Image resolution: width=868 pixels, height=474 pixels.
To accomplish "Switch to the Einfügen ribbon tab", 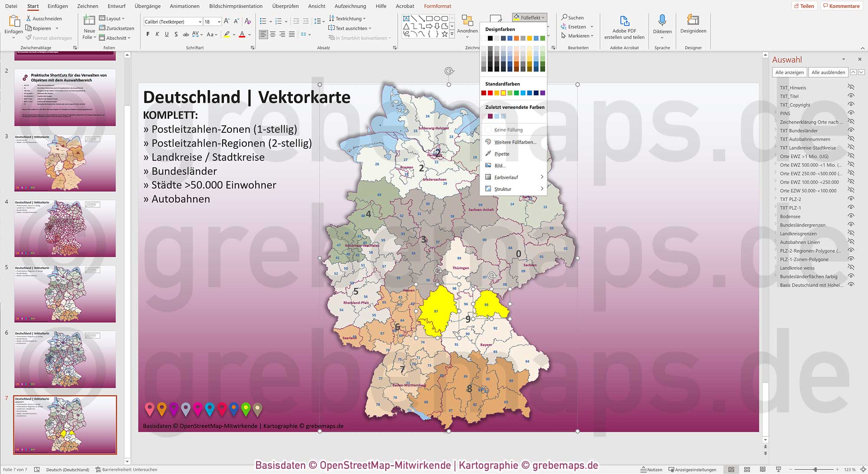I will pos(57,6).
